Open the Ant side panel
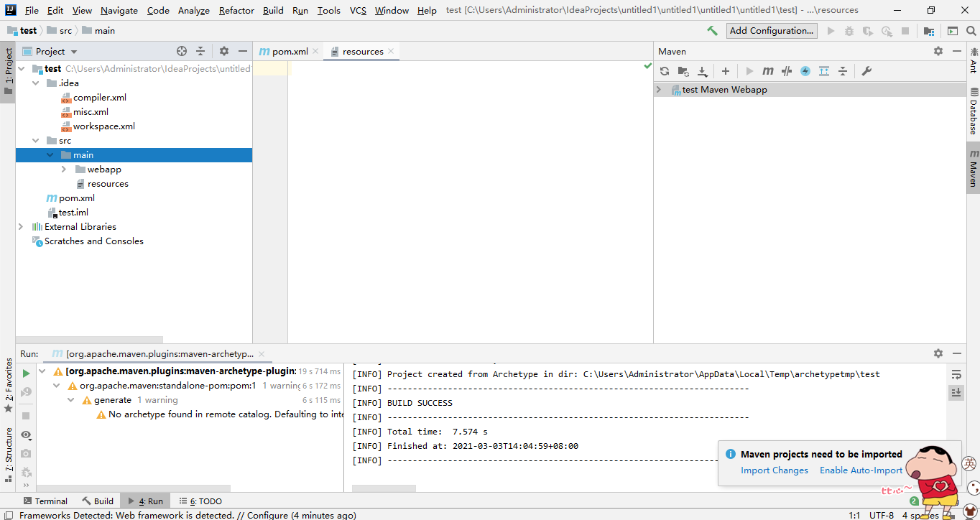The height and width of the screenshot is (520, 980). pyautogui.click(x=974, y=60)
